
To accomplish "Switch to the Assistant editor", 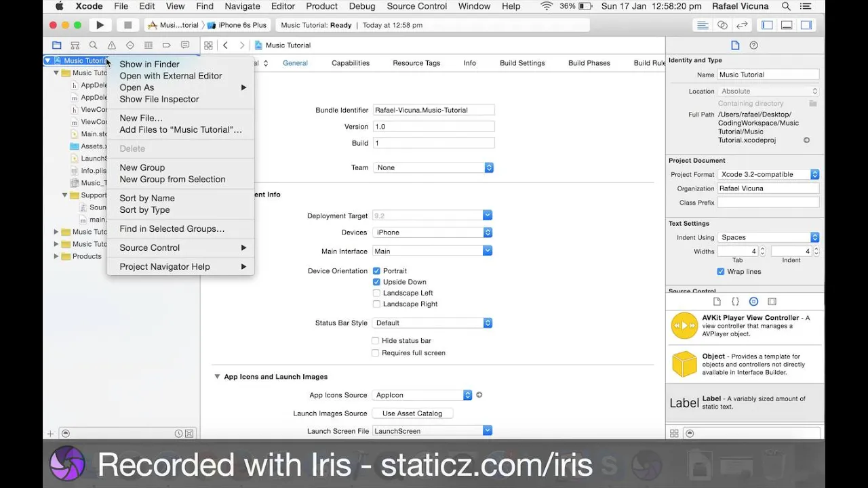I will [723, 25].
